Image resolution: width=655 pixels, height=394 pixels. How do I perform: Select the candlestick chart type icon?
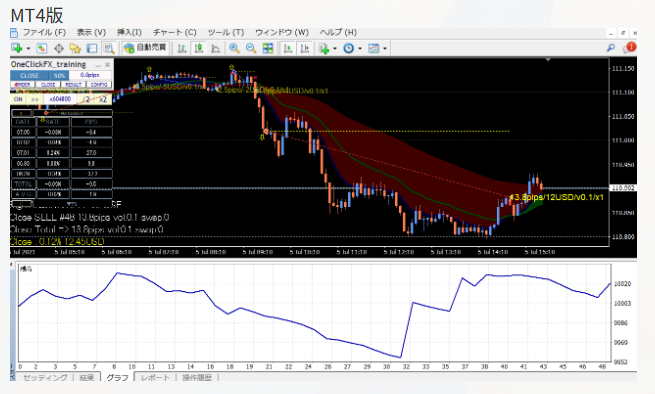[199, 48]
